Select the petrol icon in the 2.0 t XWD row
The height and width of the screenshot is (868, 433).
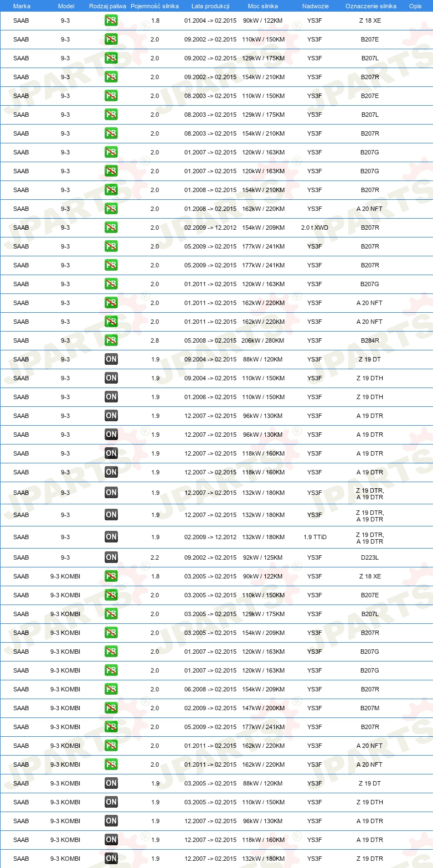pyautogui.click(x=111, y=228)
